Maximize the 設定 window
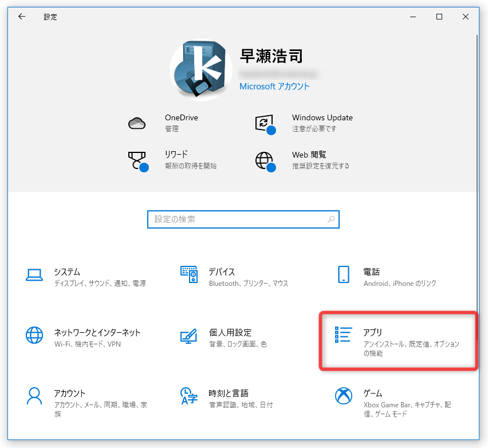Screen dimensions: 488x448 [x=439, y=17]
